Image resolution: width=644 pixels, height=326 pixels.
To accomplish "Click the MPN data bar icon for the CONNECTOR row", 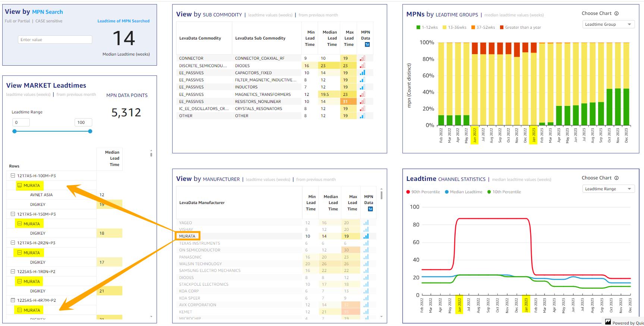I will [362, 59].
